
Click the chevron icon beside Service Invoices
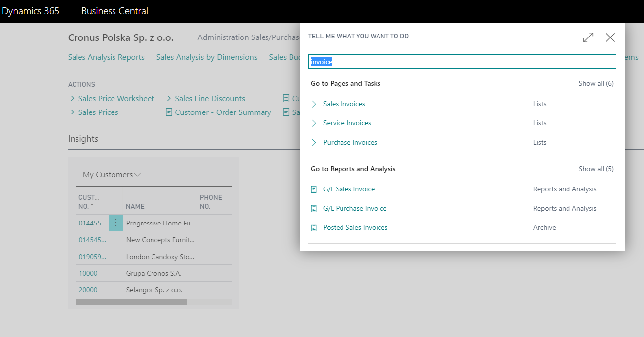314,123
